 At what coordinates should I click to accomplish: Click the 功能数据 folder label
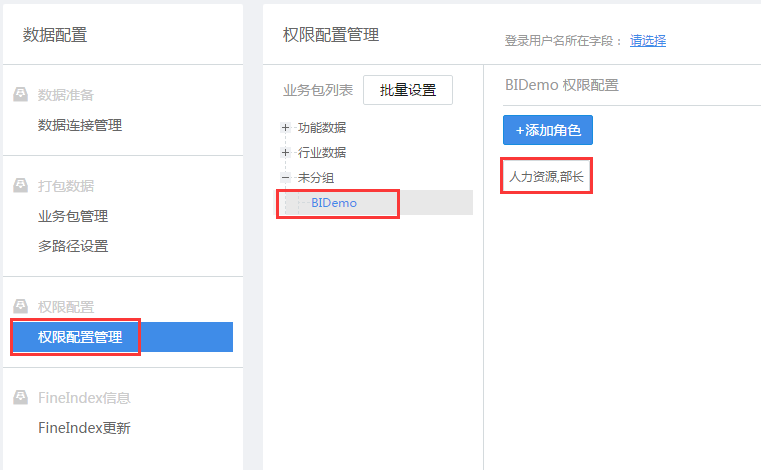pos(322,128)
